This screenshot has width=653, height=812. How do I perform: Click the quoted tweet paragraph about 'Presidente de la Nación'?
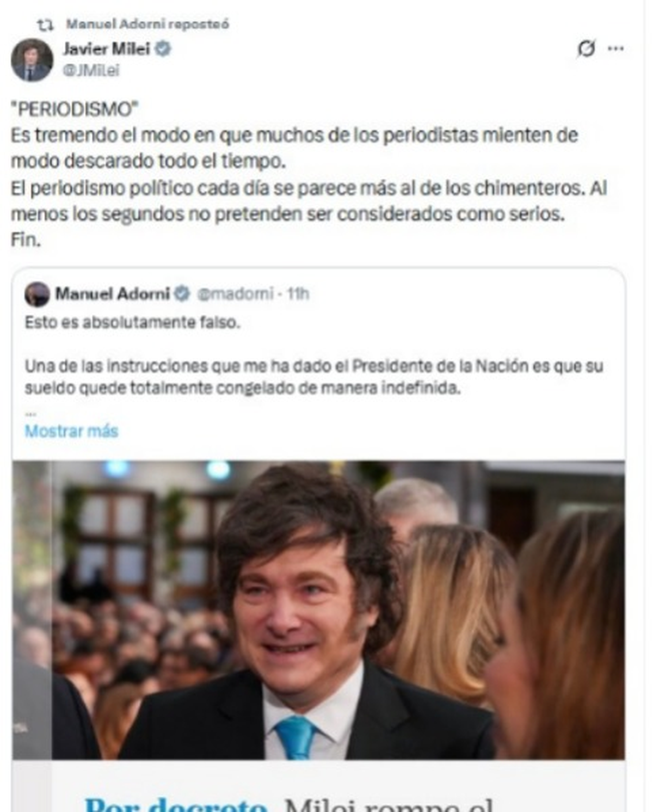coord(314,377)
